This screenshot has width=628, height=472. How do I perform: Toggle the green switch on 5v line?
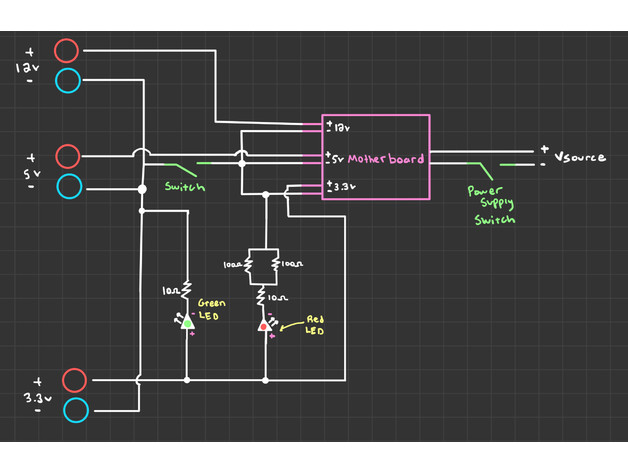tap(182, 166)
